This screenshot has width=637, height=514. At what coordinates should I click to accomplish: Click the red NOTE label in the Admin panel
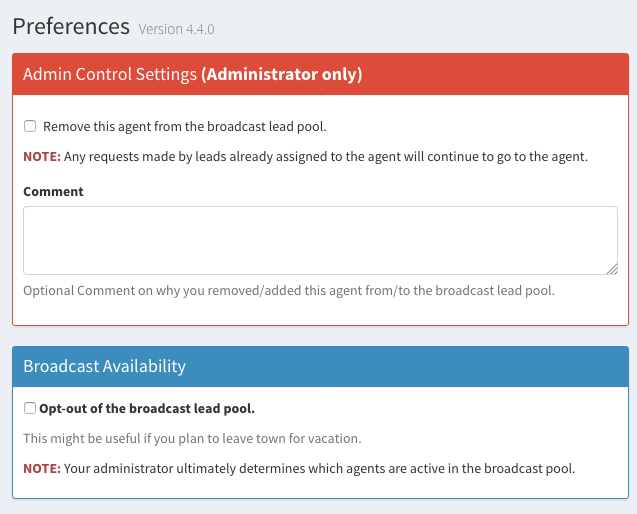click(x=42, y=157)
